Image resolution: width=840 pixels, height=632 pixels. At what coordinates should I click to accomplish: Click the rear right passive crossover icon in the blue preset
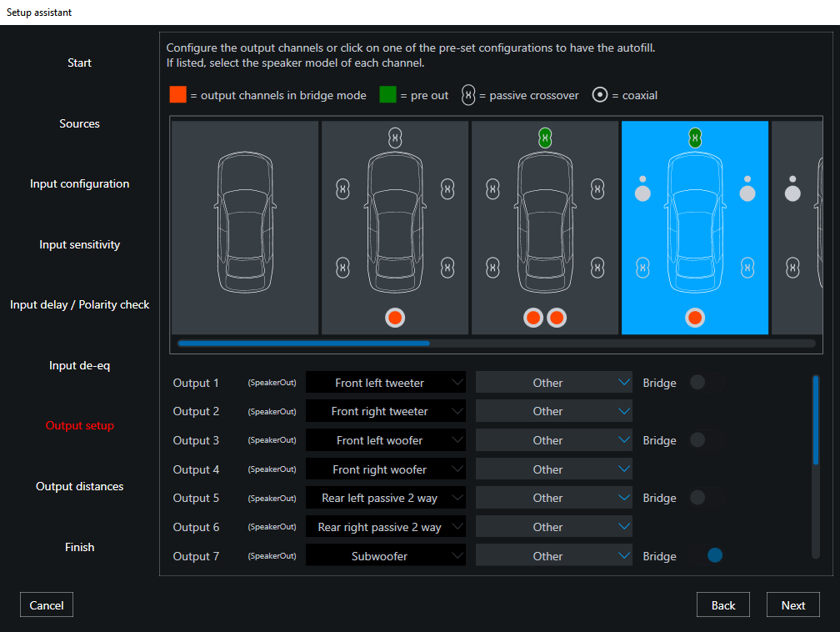747,268
